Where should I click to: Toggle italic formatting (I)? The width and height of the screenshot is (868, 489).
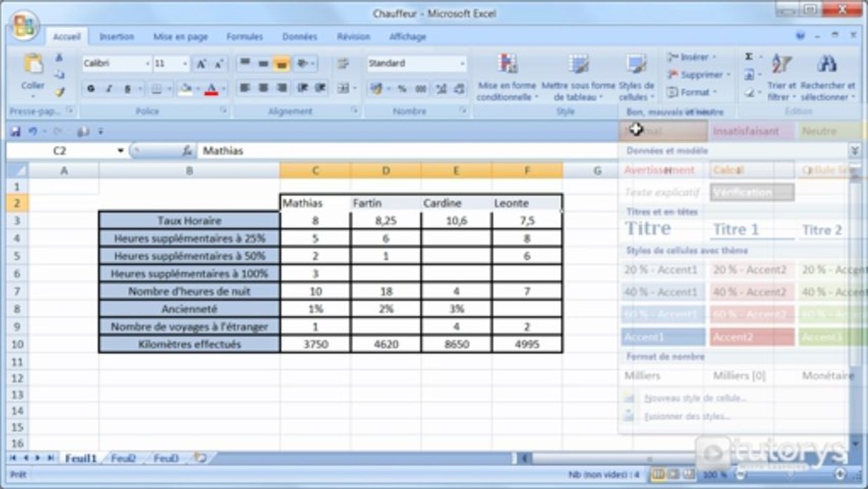[x=109, y=88]
